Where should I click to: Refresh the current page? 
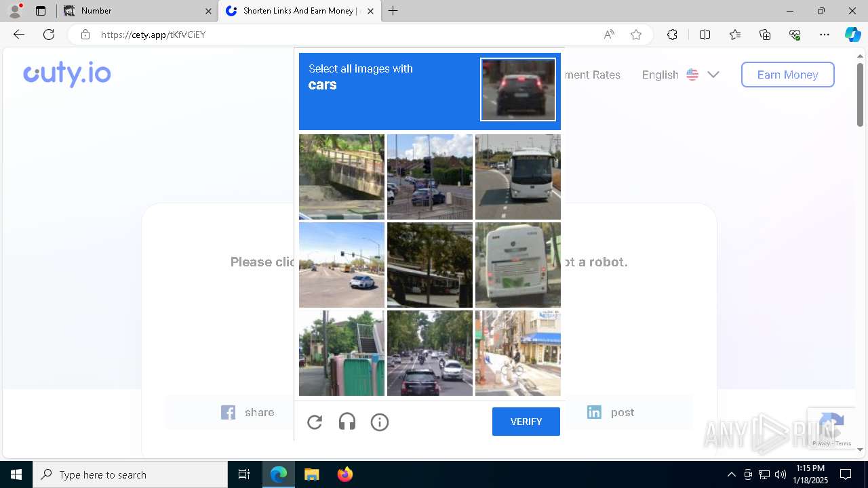click(x=49, y=35)
